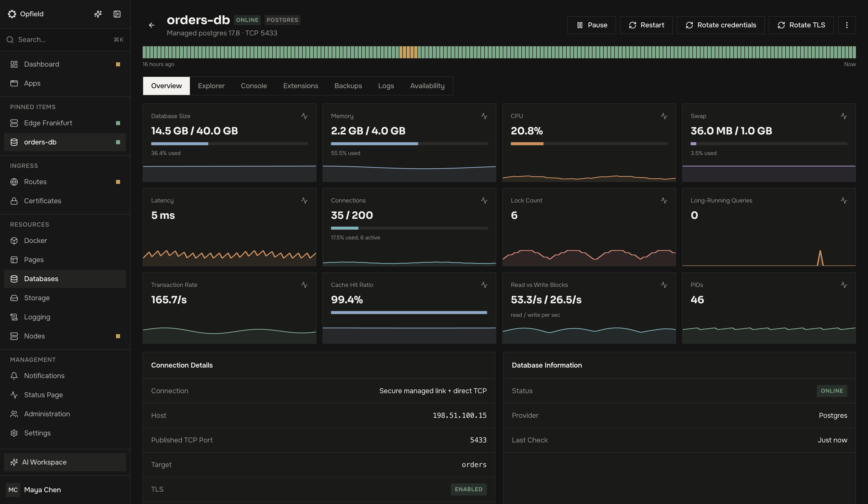Open the Docker resources page
Image resolution: width=868 pixels, height=504 pixels.
click(x=65, y=240)
